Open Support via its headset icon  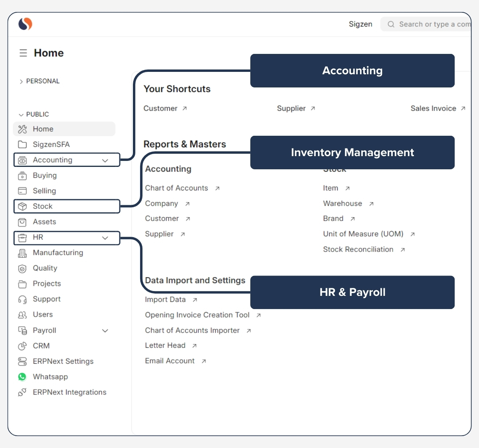(x=22, y=299)
